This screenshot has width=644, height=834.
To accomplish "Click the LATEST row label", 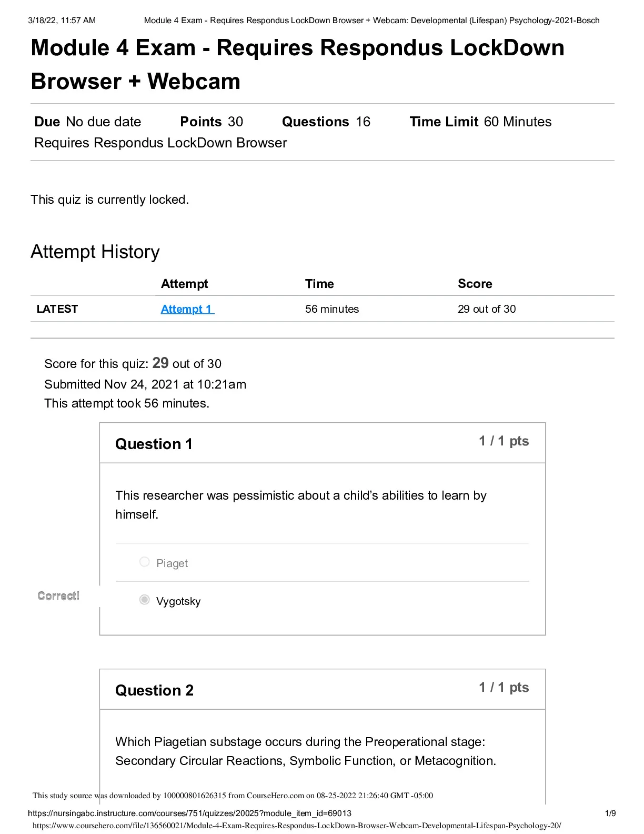I will [57, 309].
